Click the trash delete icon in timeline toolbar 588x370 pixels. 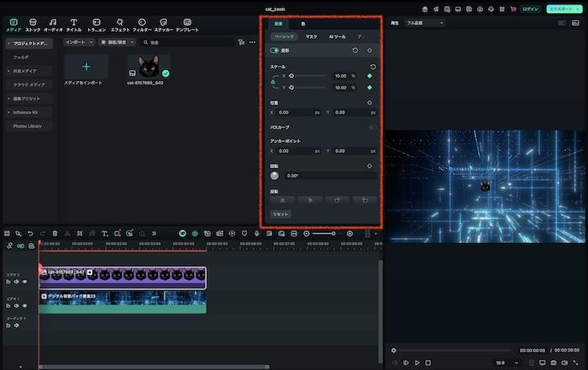point(55,233)
